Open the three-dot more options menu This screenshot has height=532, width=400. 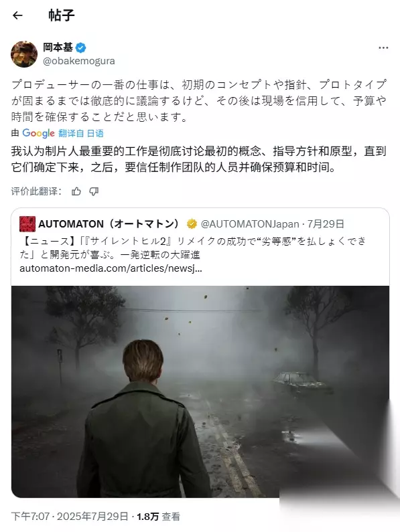(x=383, y=48)
